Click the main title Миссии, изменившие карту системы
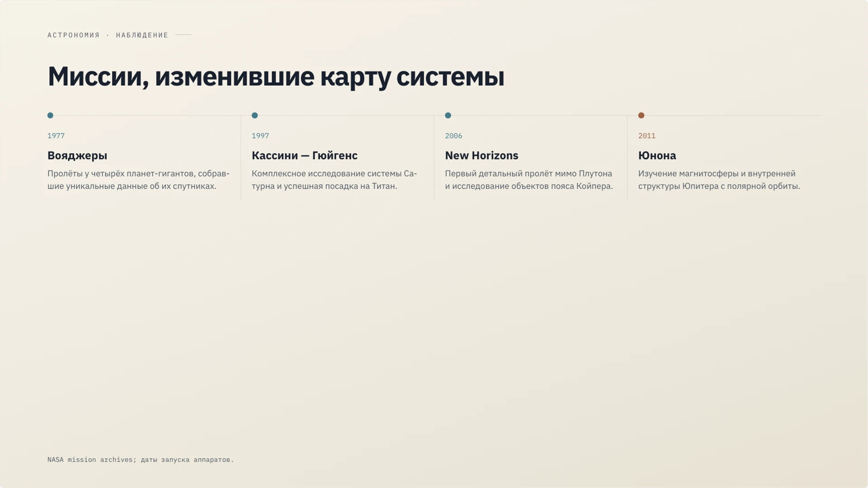The image size is (868, 488). (276, 76)
